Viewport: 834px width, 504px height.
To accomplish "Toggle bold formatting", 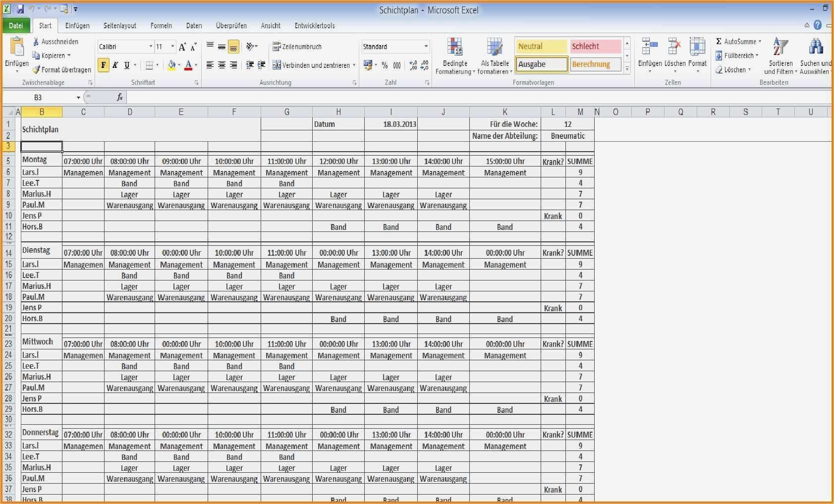I will pos(103,65).
